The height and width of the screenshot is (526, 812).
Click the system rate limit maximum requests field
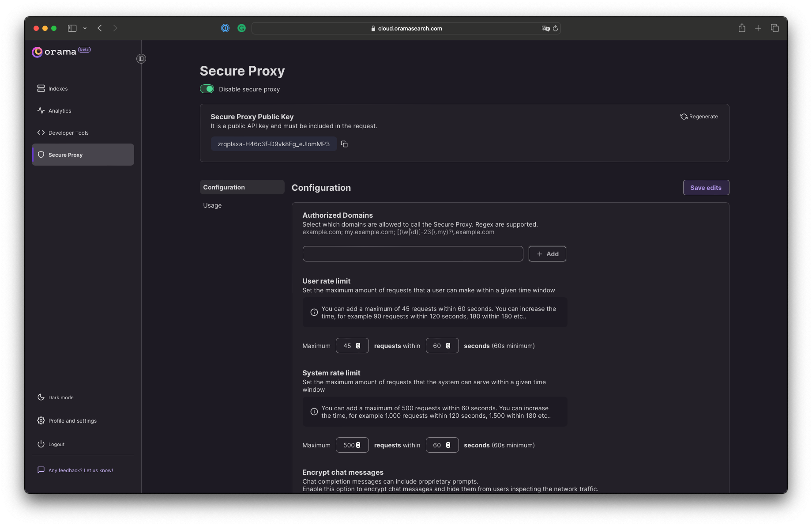352,445
